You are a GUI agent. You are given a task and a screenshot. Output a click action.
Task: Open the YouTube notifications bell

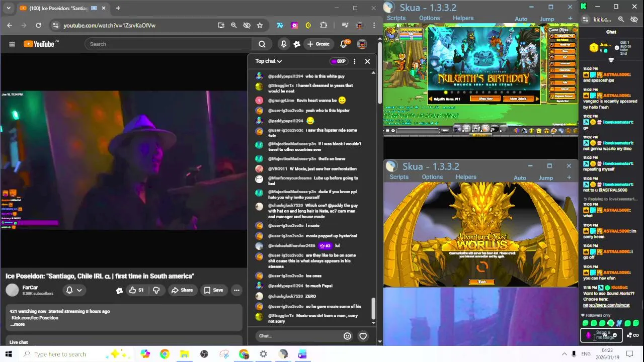pos(345,44)
